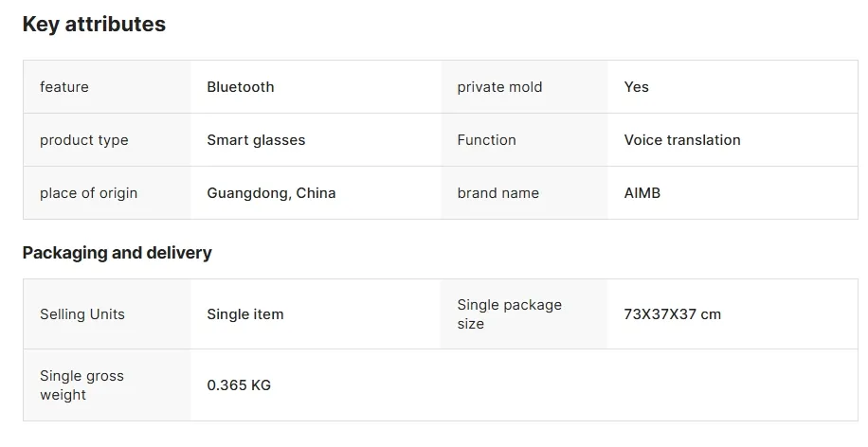The image size is (868, 447).
Task: Select the Yes value for private mold
Action: pos(637,87)
